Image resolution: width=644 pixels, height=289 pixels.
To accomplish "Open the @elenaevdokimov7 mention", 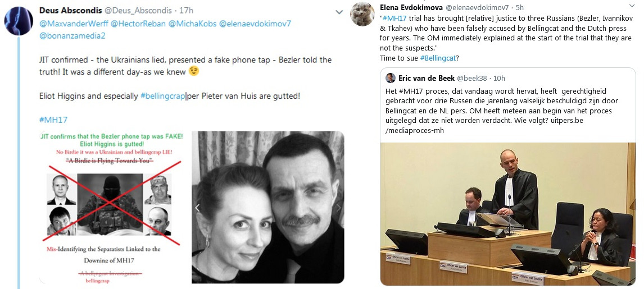I will click(x=255, y=24).
